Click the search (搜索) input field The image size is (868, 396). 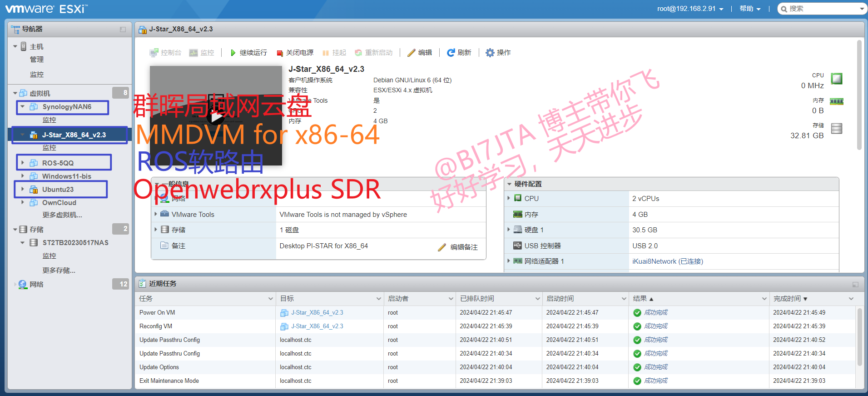[x=822, y=9]
